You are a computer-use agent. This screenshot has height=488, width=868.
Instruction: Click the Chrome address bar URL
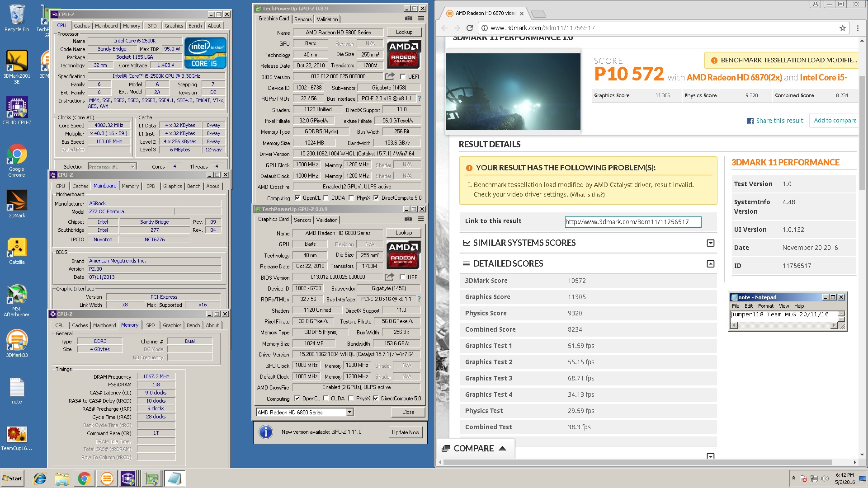[542, 28]
